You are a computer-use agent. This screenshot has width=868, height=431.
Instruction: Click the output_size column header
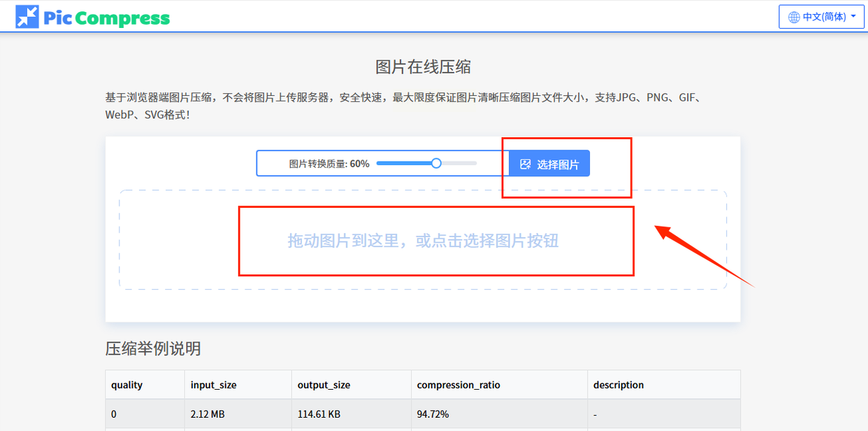(x=352, y=385)
